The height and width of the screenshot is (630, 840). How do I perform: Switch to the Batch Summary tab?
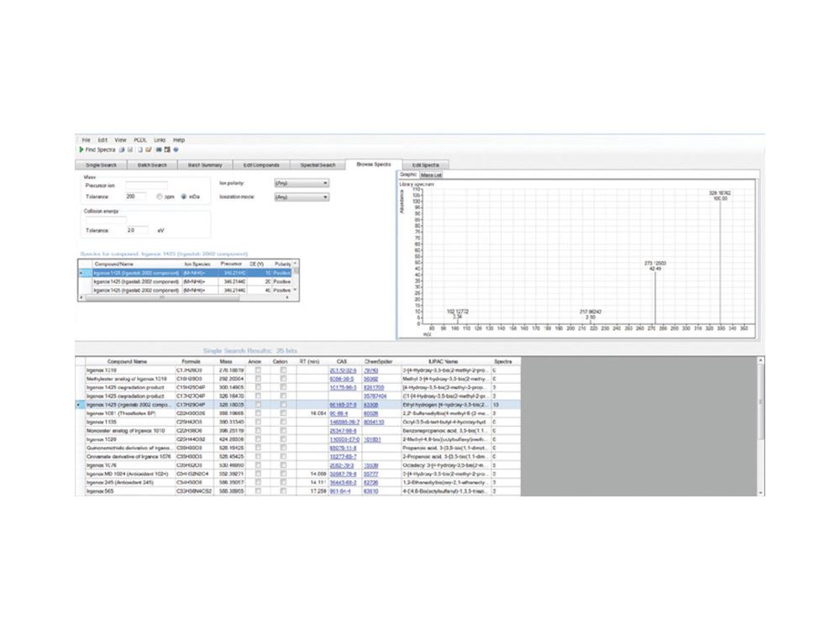pos(203,164)
